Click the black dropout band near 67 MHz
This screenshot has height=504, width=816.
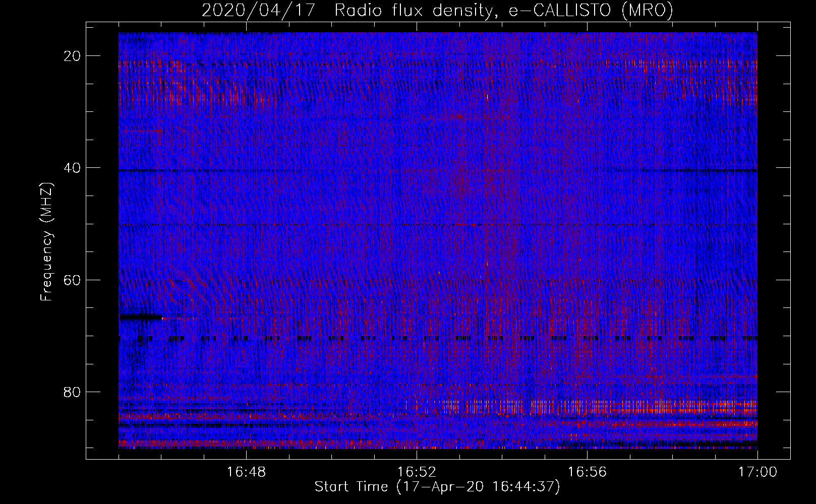(x=141, y=318)
